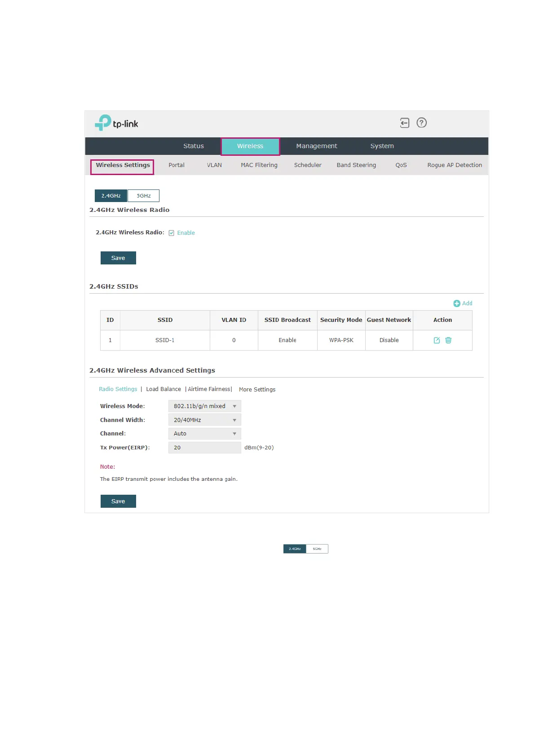This screenshot has height=756, width=535.
Task: Open the help question mark icon
Action: tap(421, 123)
